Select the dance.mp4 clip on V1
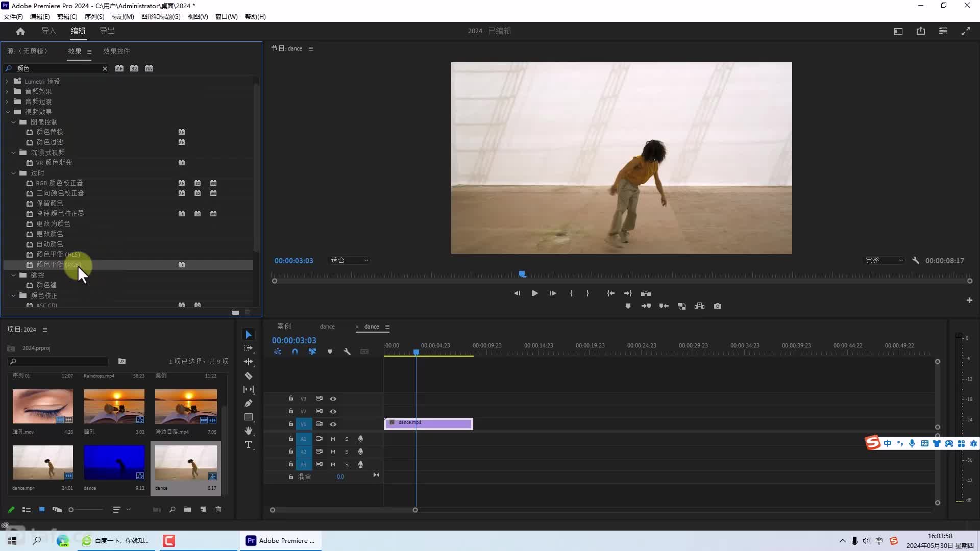Screen dimensions: 980x551 (428, 423)
